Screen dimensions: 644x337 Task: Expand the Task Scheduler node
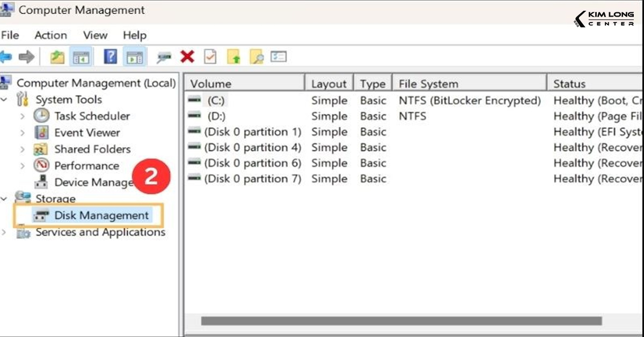(23, 116)
